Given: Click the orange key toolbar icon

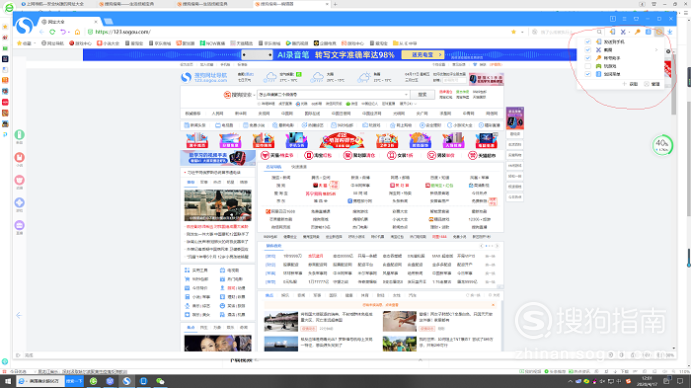Looking at the screenshot, I should pyautogui.click(x=637, y=32).
